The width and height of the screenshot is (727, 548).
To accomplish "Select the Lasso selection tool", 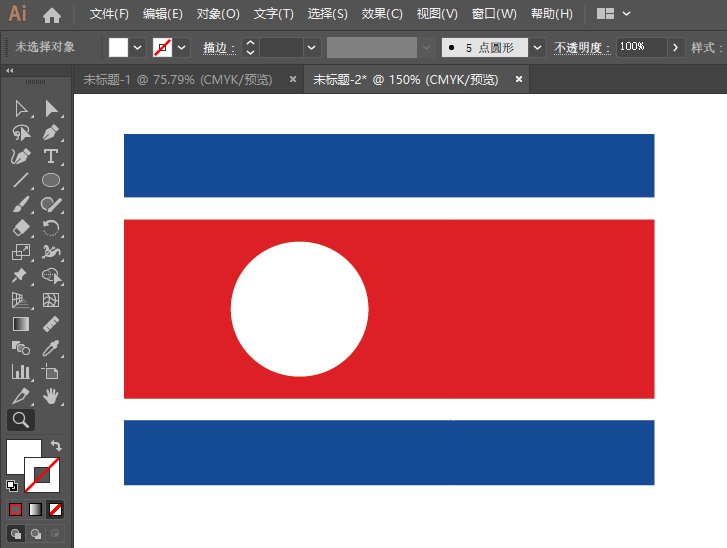I will point(21,133).
